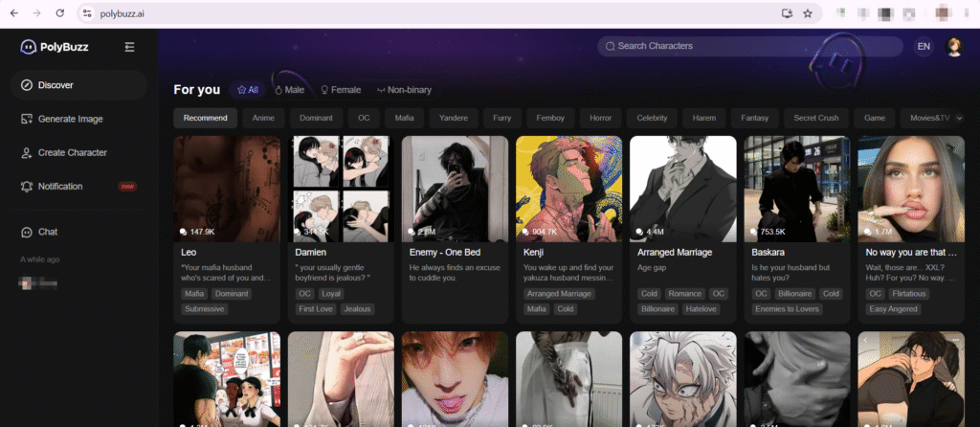Click the Baskara character title
This screenshot has height=427, width=980.
point(768,253)
